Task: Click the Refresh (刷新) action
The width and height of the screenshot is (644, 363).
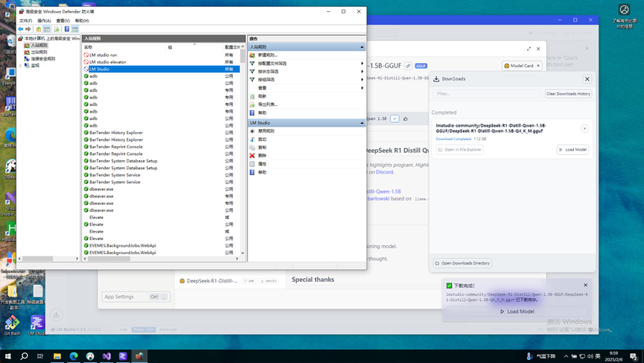Action: (x=262, y=96)
